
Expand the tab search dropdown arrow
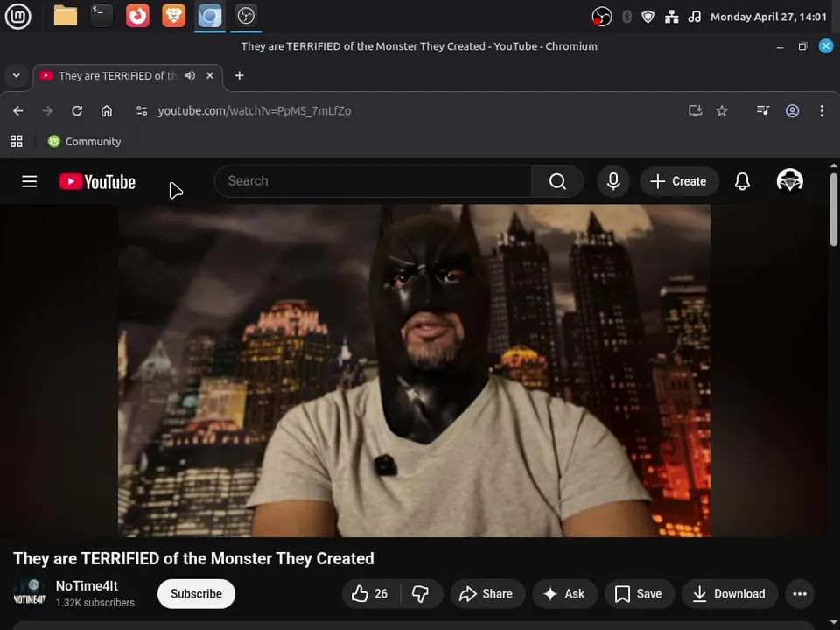17,75
